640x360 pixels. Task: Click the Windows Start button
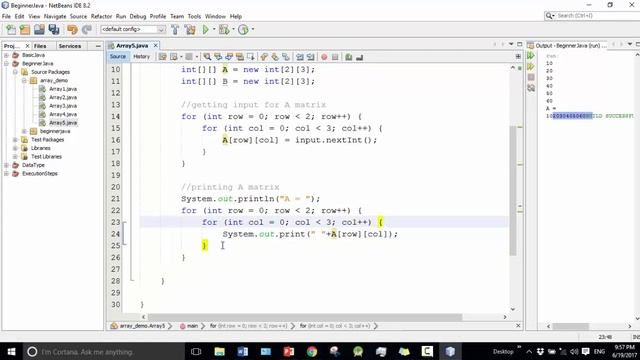pos(11,351)
